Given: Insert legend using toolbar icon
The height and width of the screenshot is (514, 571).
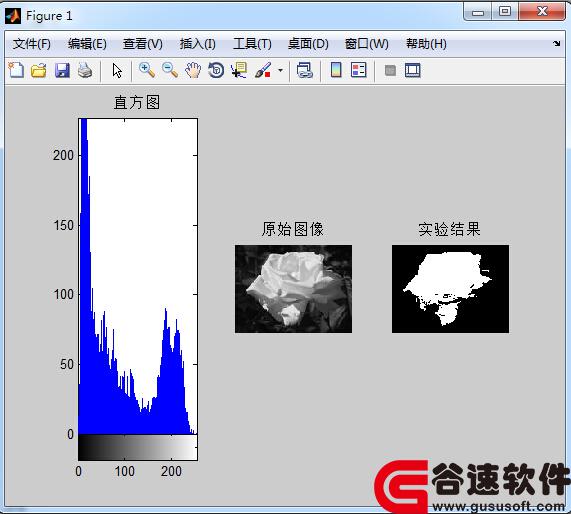Looking at the screenshot, I should pyautogui.click(x=359, y=70).
